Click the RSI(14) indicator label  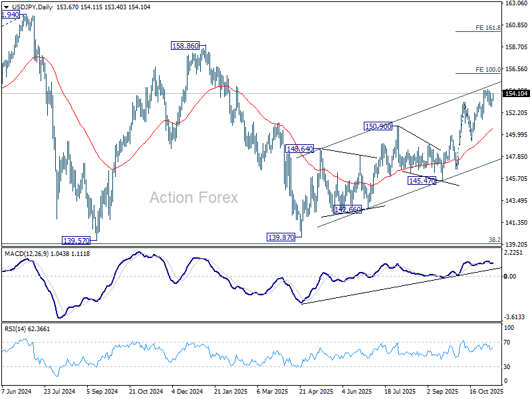point(15,329)
